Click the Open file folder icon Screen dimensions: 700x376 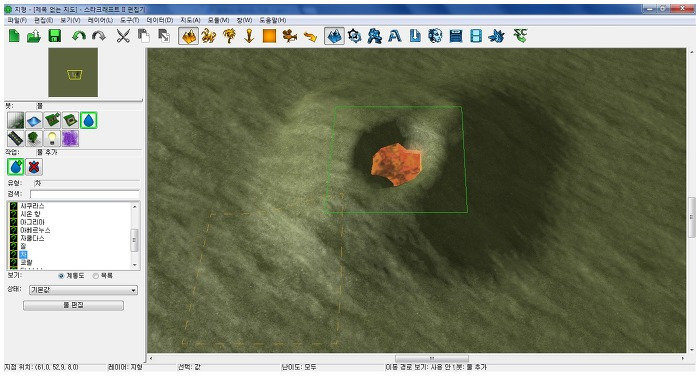pos(34,36)
